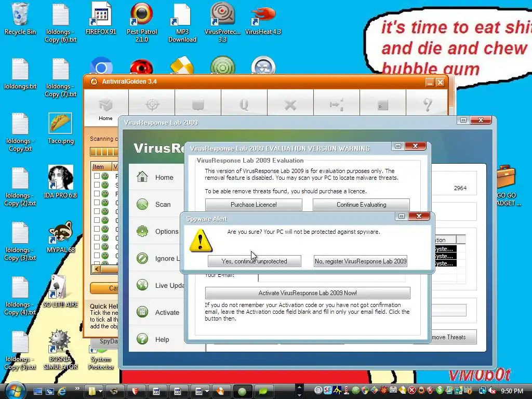Click the monitor icon in AntiviralGolden toolbar
The width and height of the screenshot is (532, 399).
198,104
